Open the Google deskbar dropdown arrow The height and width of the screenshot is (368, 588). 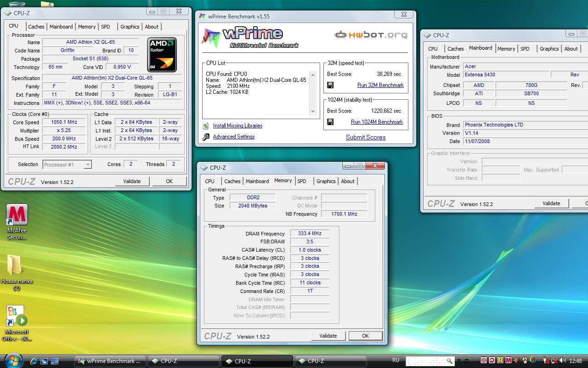(x=459, y=360)
